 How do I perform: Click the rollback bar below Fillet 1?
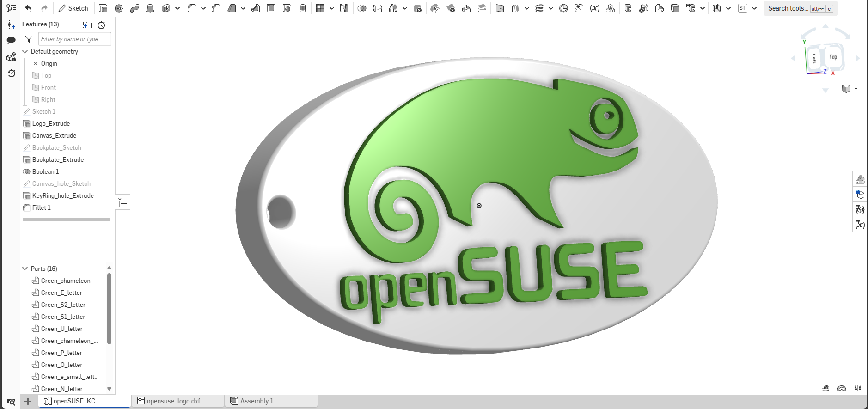pyautogui.click(x=67, y=220)
